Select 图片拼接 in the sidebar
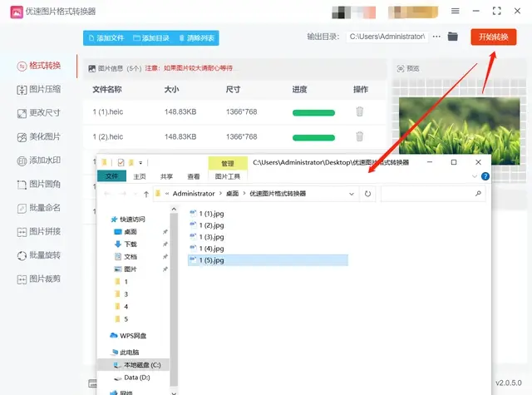This screenshot has height=395, width=532. coord(39,231)
